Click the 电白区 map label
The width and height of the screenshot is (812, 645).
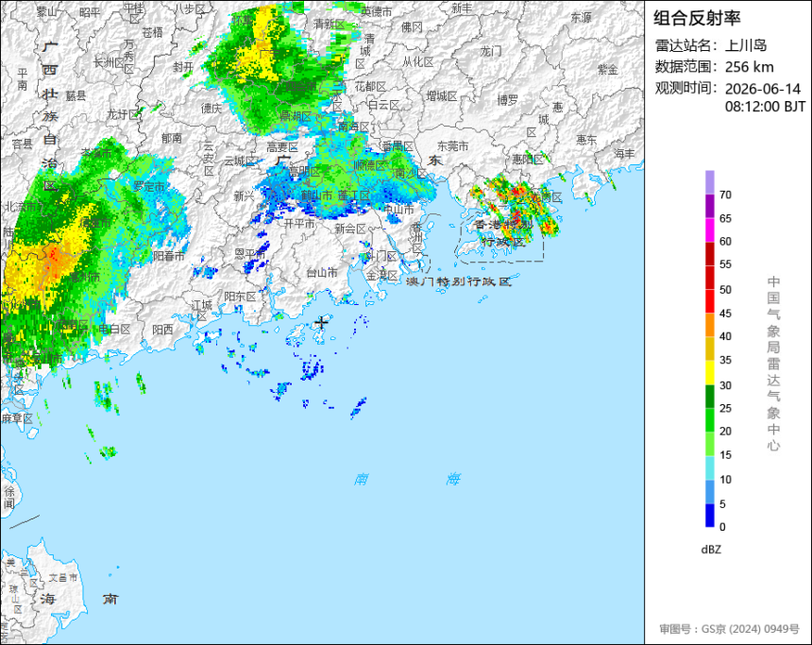coord(114,329)
